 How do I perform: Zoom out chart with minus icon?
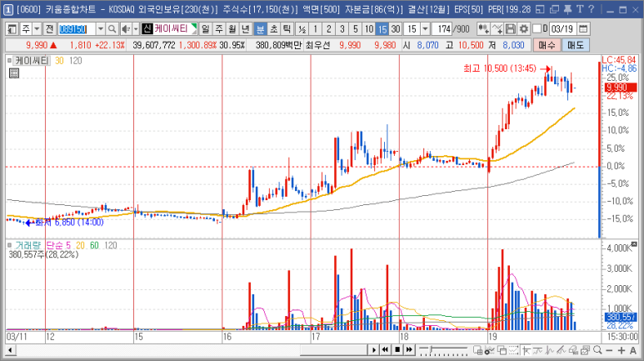click(609, 350)
